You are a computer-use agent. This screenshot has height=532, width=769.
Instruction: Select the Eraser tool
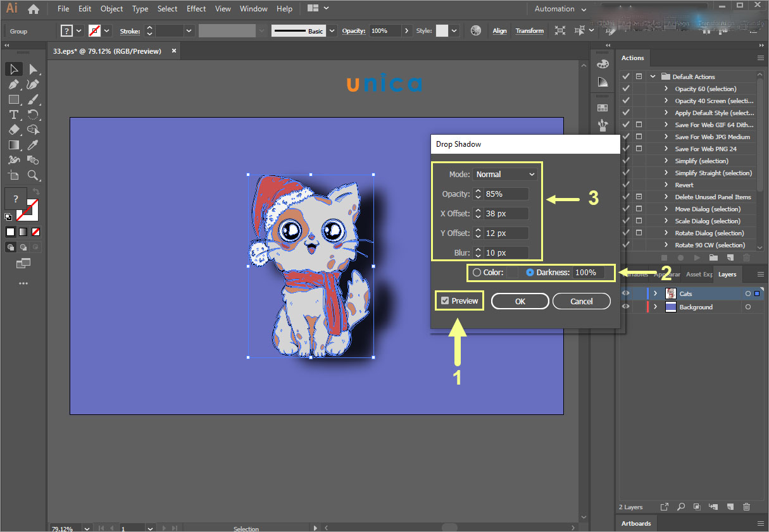point(13,130)
